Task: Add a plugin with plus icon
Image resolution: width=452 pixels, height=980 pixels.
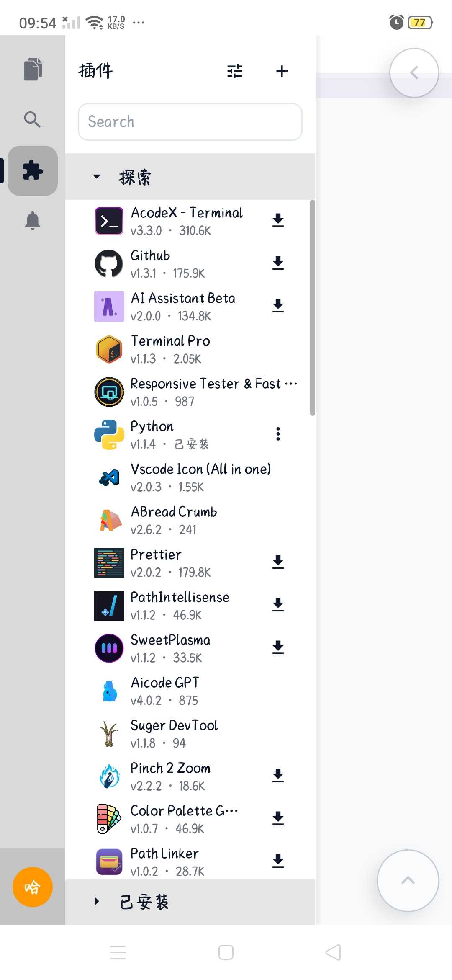Action: [282, 71]
